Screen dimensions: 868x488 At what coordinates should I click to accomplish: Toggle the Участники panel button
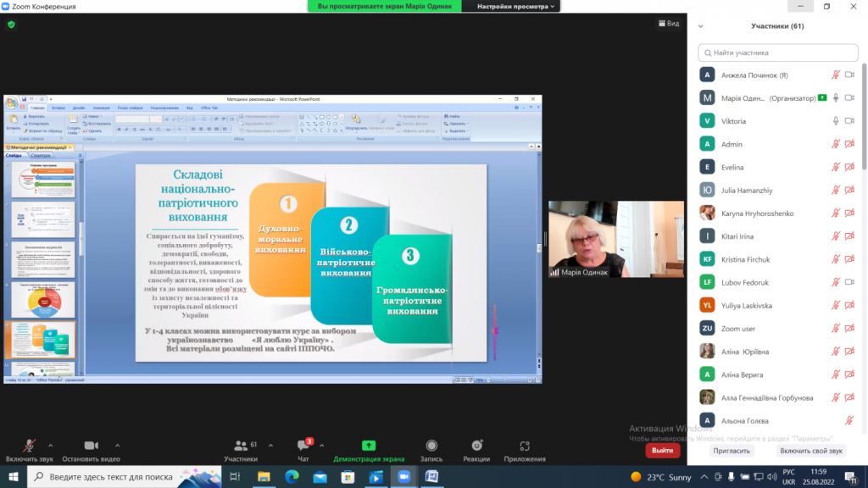click(241, 451)
